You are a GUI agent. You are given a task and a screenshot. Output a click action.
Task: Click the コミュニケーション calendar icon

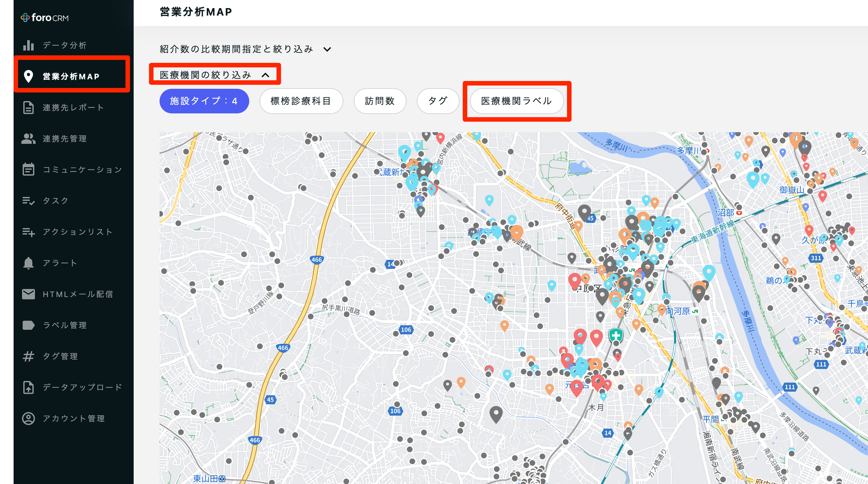pos(28,169)
